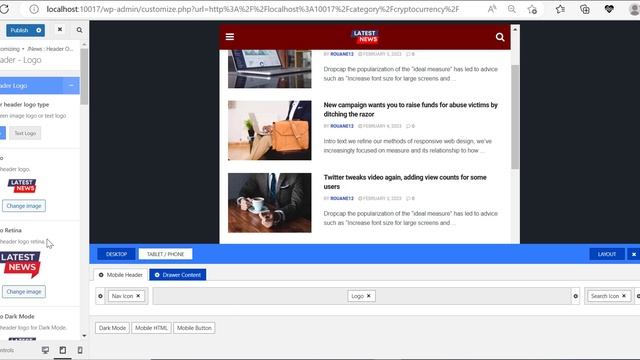The image size is (640, 360).
Task: Open the LAYOUT button
Action: coord(607,254)
